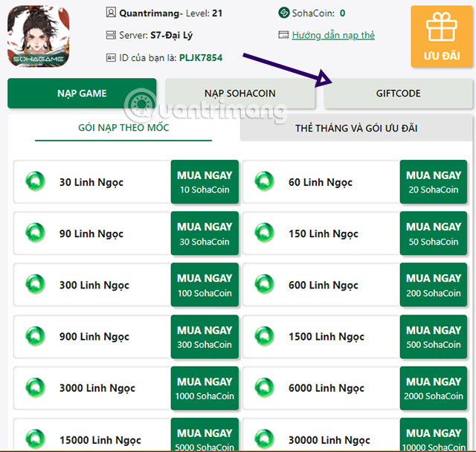Image resolution: width=476 pixels, height=452 pixels.
Task: Buy 30000 Linh Ngọc for 10000 SohaCoin
Action: point(434,435)
